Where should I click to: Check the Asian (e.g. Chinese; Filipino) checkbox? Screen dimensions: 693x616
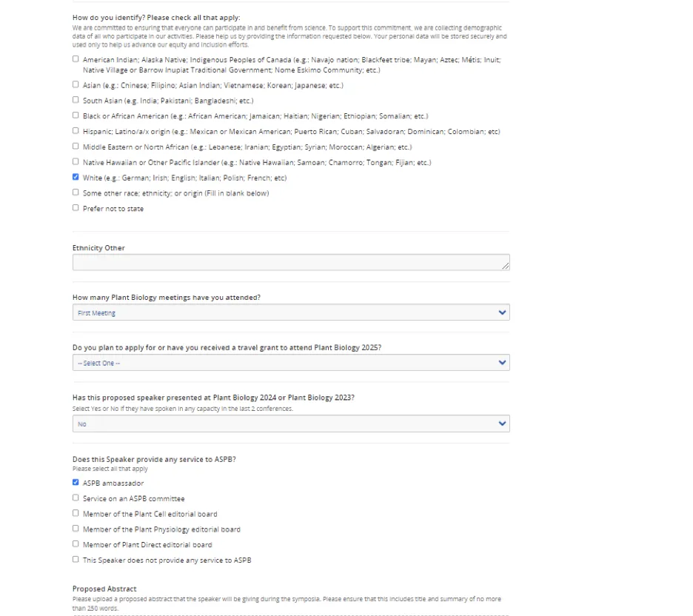pyautogui.click(x=76, y=84)
